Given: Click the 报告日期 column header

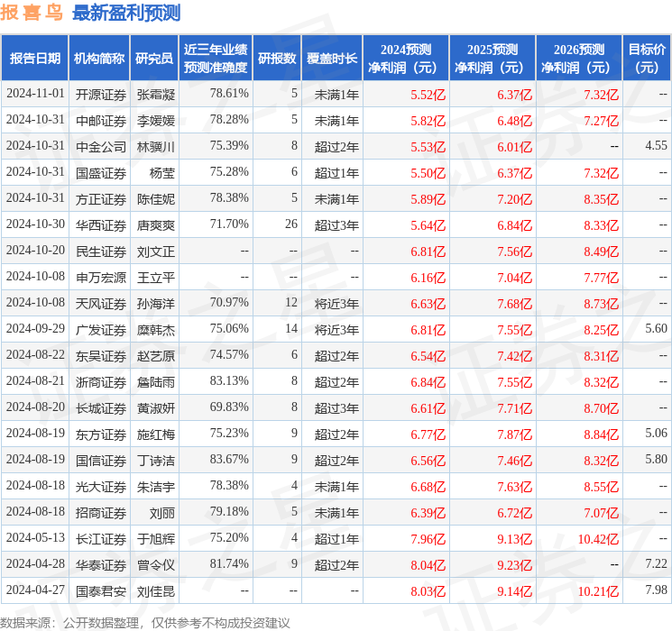Looking at the screenshot, I should coord(35,58).
